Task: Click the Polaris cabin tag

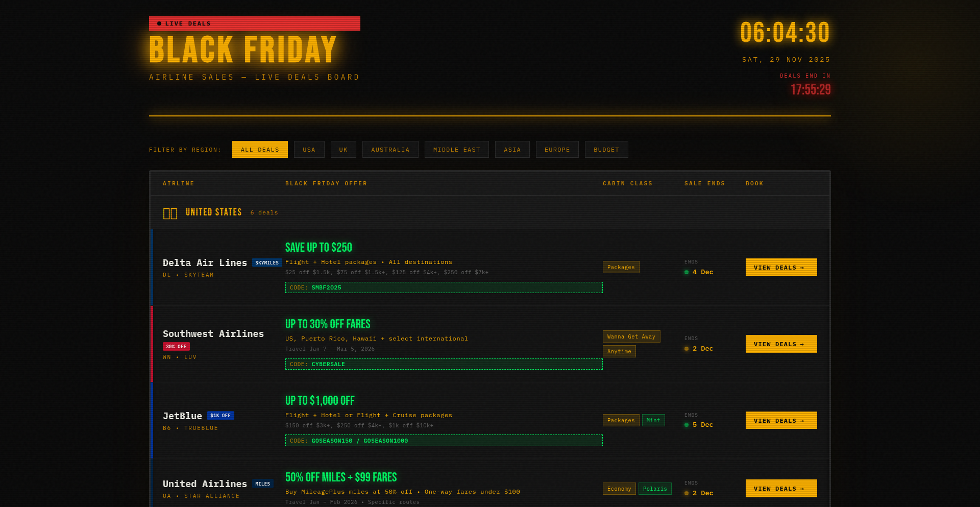Action: (x=655, y=489)
